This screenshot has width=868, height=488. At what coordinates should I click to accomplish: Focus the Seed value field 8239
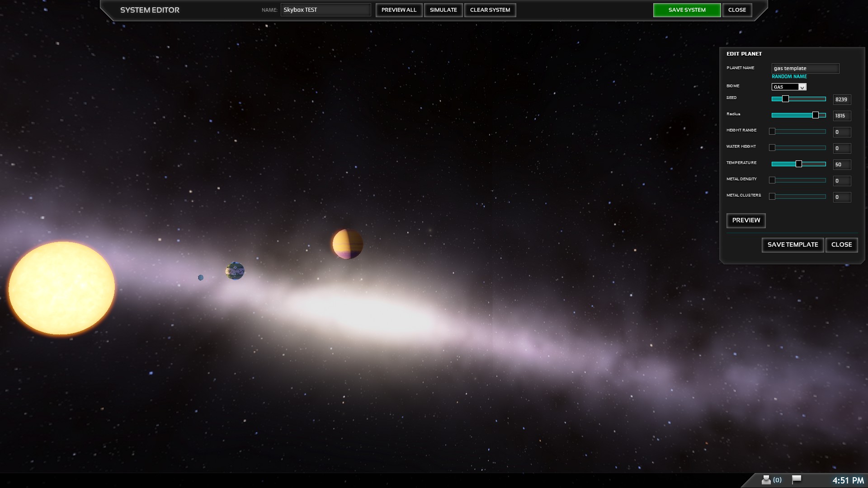pyautogui.click(x=842, y=99)
